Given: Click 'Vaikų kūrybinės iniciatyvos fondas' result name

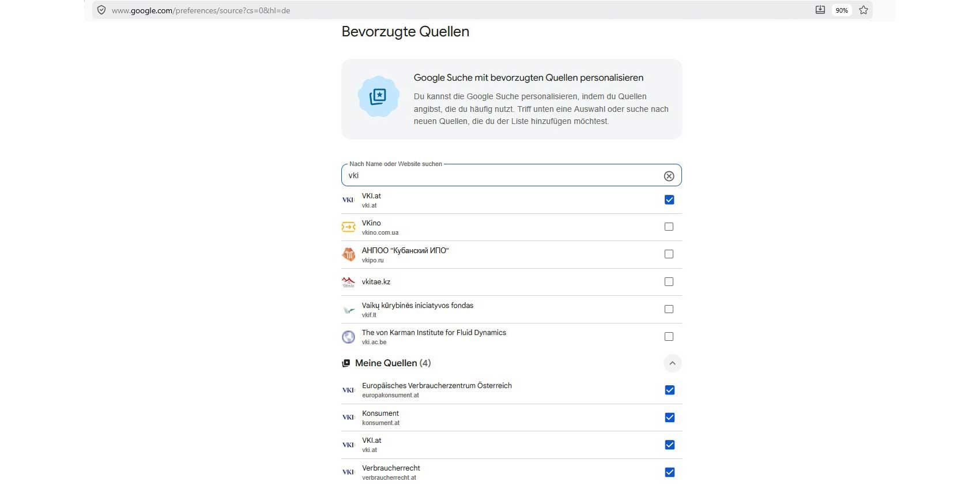Looking at the screenshot, I should [x=417, y=306].
